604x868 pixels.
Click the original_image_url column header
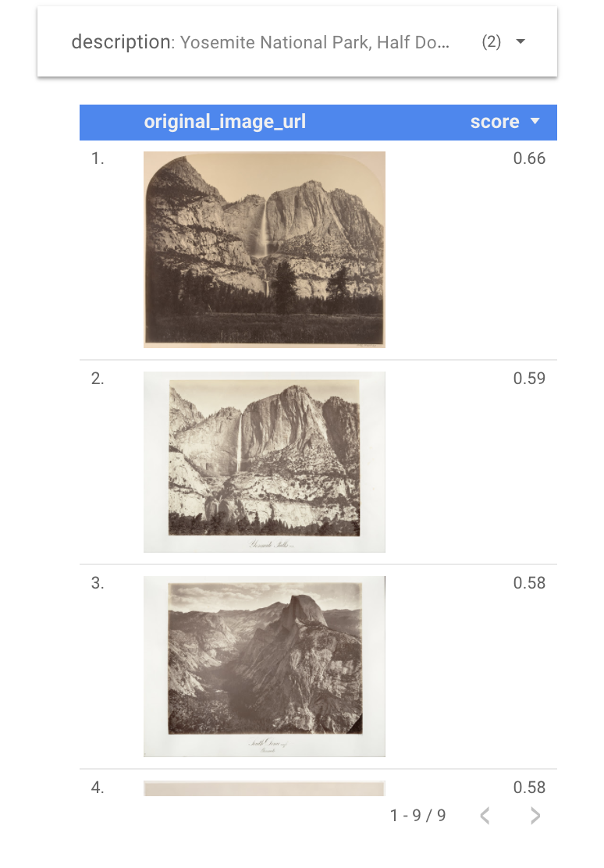click(x=225, y=122)
